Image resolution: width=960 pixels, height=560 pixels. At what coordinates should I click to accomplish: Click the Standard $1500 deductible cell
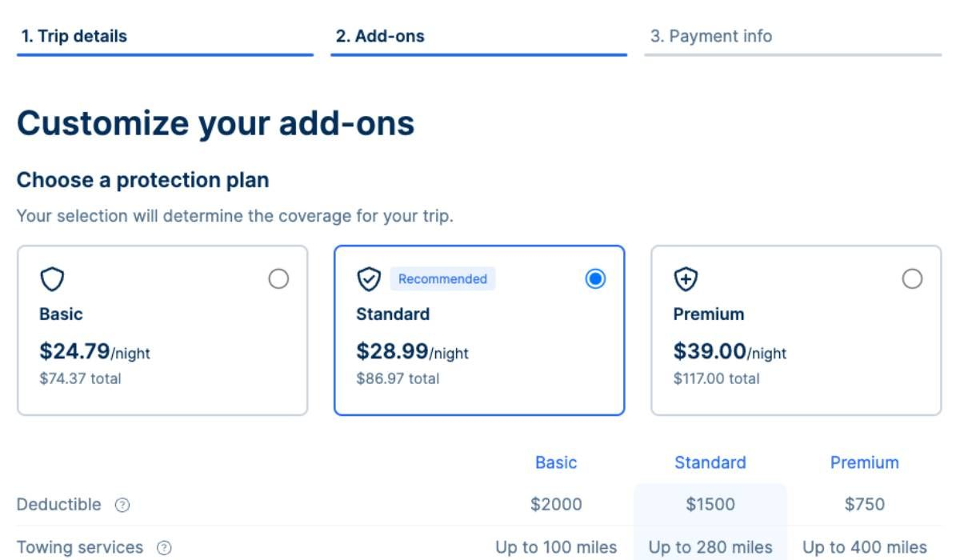pyautogui.click(x=710, y=505)
